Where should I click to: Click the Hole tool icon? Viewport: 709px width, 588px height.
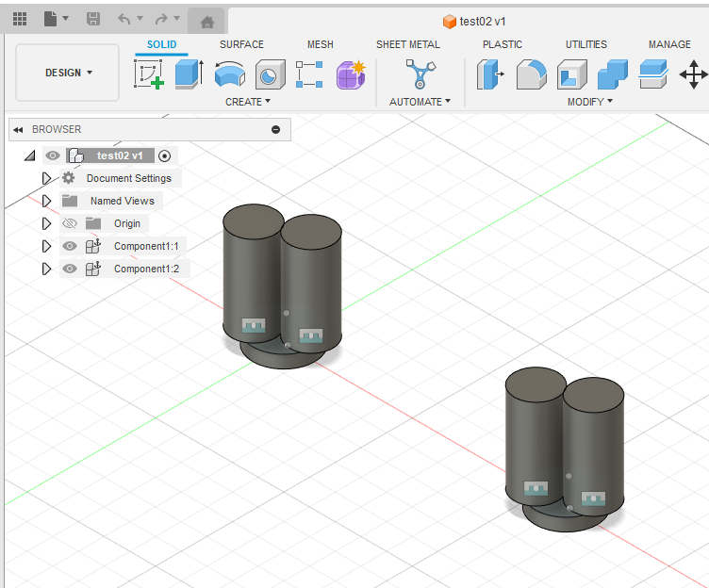point(270,74)
